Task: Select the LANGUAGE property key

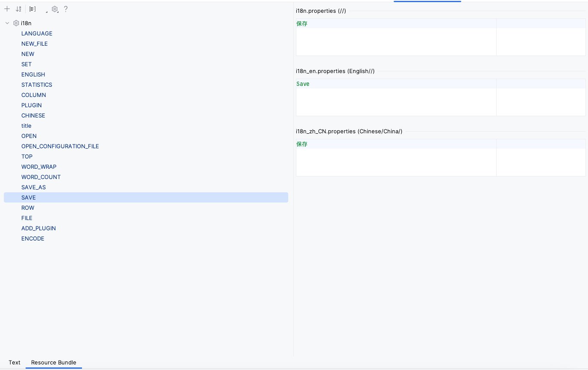Action: tap(37, 33)
